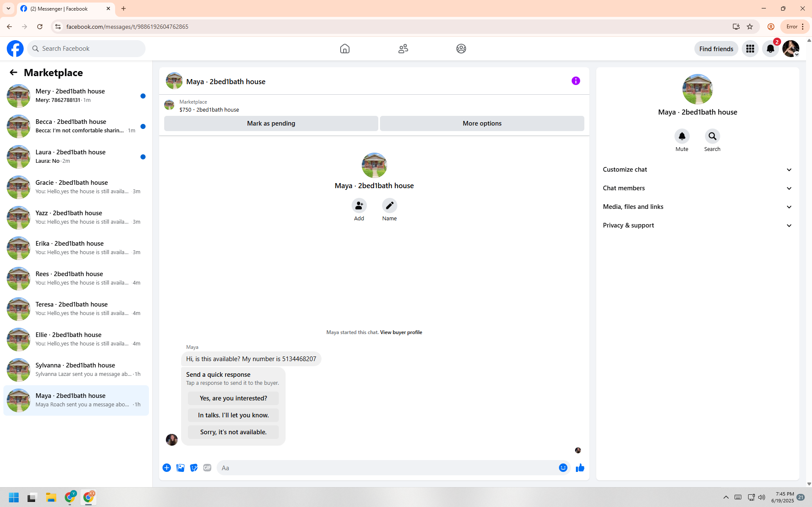Open the taskbar clock showing 7:45 PM
The image size is (812, 507).
[782, 497]
